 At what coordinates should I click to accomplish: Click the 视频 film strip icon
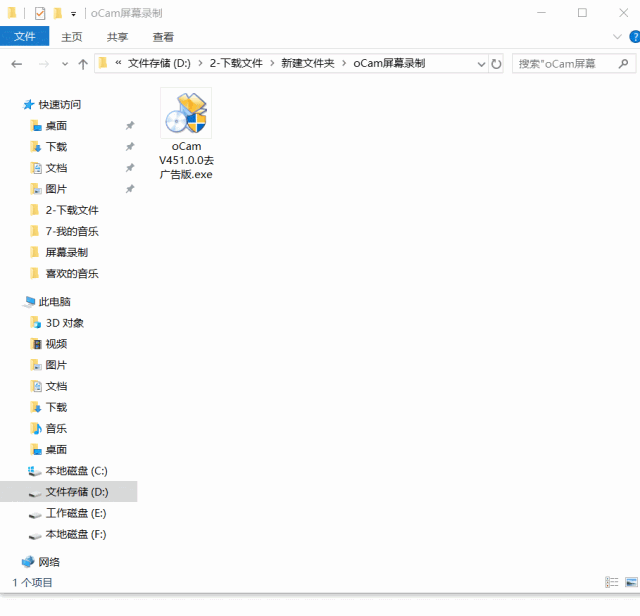[x=36, y=345]
